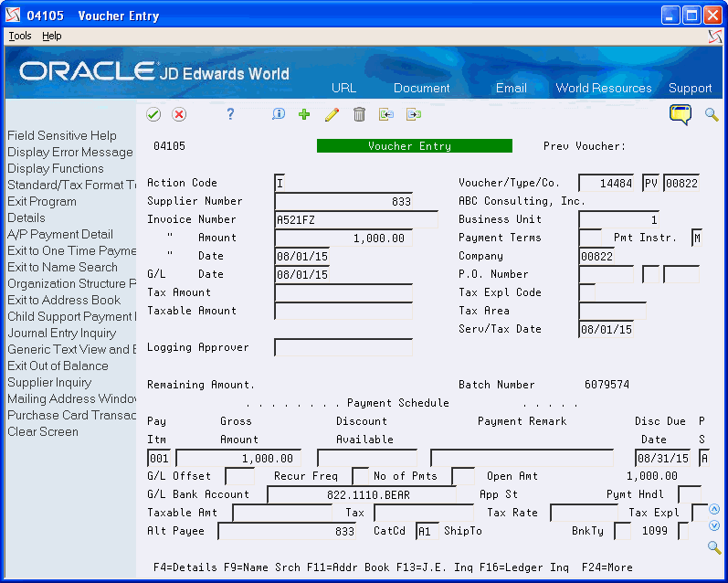
Task: Click the F24=More function key text
Action: tap(607, 567)
